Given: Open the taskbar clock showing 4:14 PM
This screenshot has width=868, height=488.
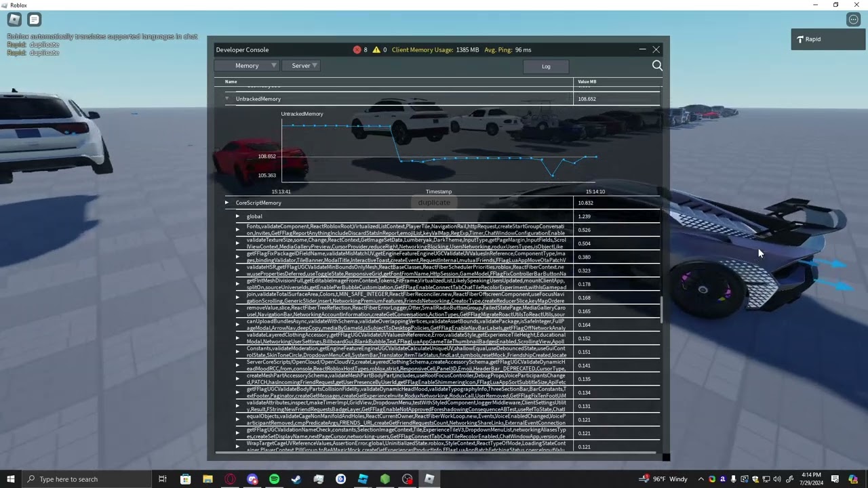Looking at the screenshot, I should (x=811, y=479).
